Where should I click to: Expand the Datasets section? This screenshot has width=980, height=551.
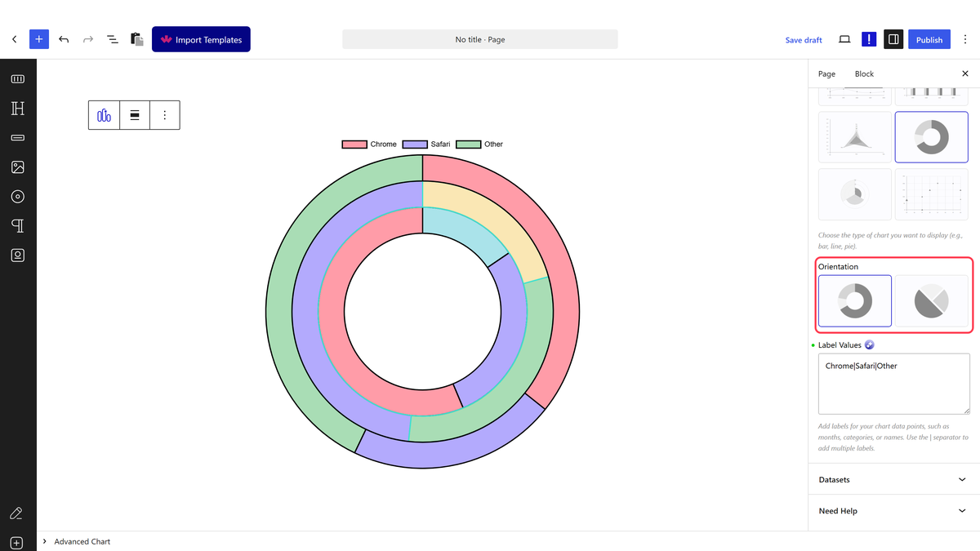click(x=893, y=479)
